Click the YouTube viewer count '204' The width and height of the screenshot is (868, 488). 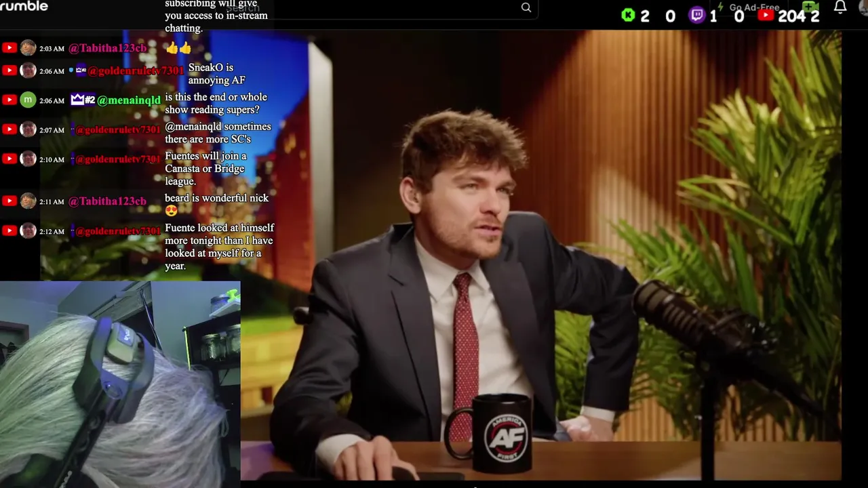tap(791, 16)
